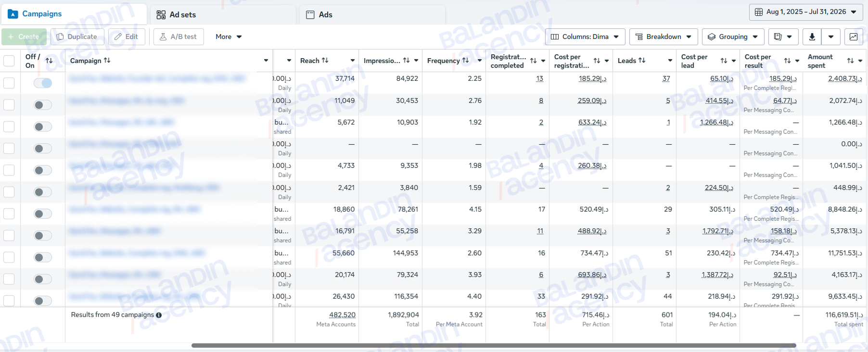Click the horizontal scrollbar under the table
Image resolution: width=868 pixels, height=352 pixels.
[494, 345]
